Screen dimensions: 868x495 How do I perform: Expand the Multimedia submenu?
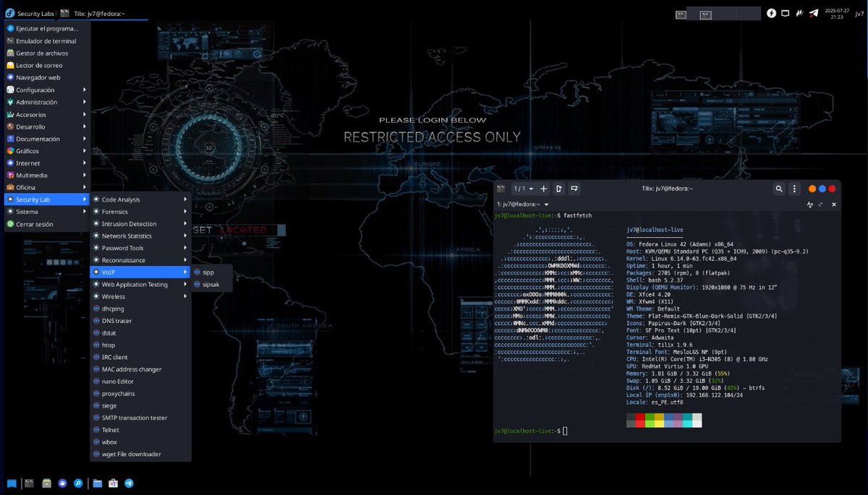pyautogui.click(x=47, y=175)
